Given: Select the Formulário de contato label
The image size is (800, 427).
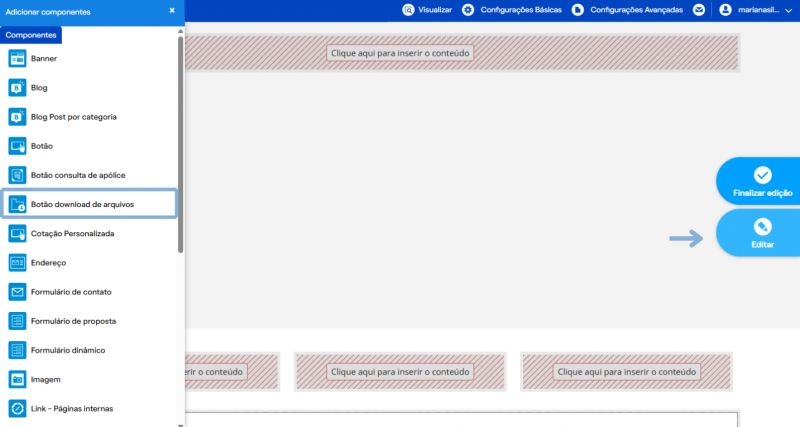Looking at the screenshot, I should click(71, 292).
